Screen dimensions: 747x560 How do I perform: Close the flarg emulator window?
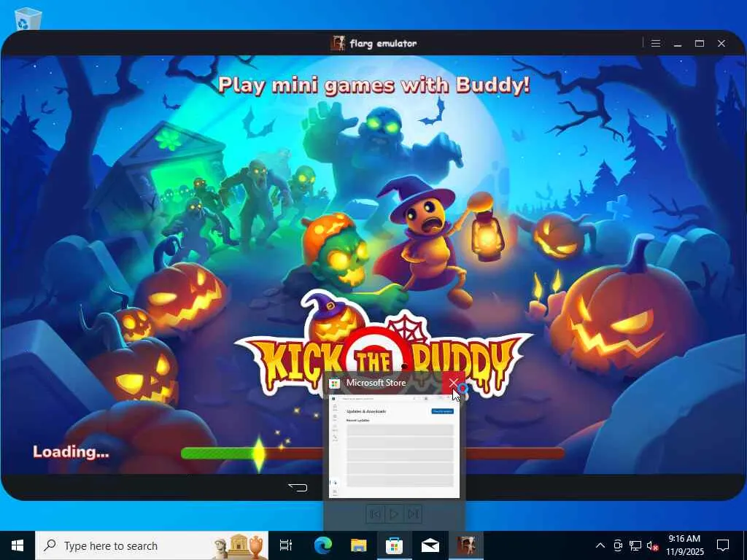point(721,43)
